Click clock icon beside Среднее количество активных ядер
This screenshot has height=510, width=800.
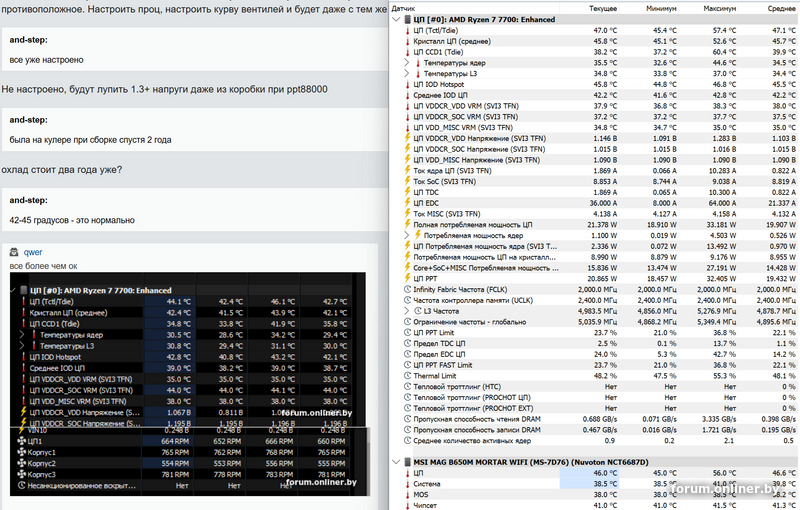407,440
